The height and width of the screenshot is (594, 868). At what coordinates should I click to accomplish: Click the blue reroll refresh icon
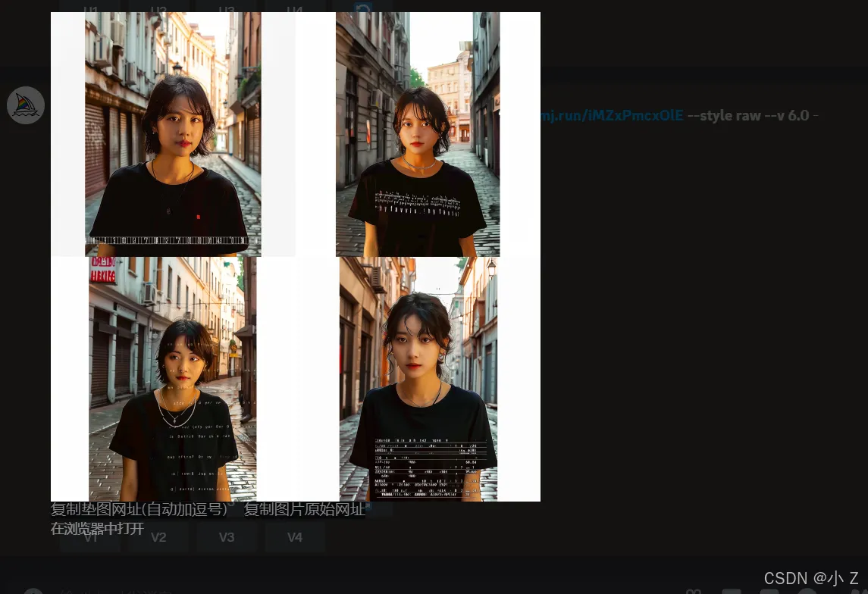pyautogui.click(x=363, y=9)
